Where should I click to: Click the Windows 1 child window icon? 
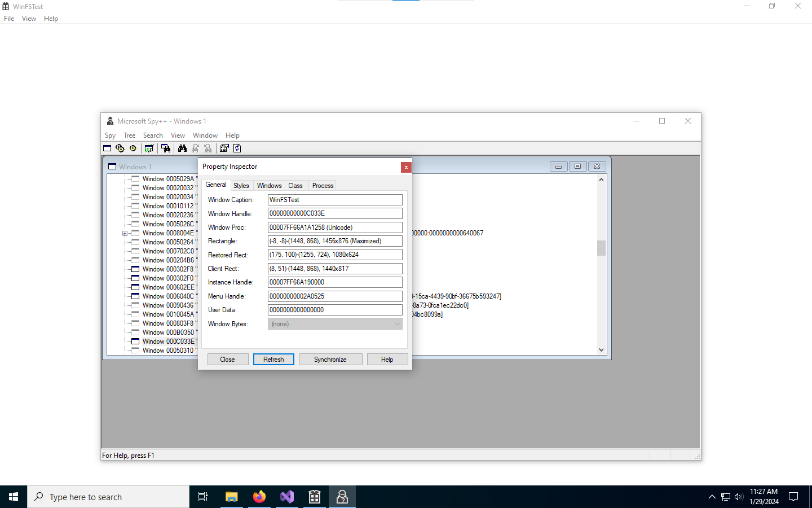coord(112,167)
